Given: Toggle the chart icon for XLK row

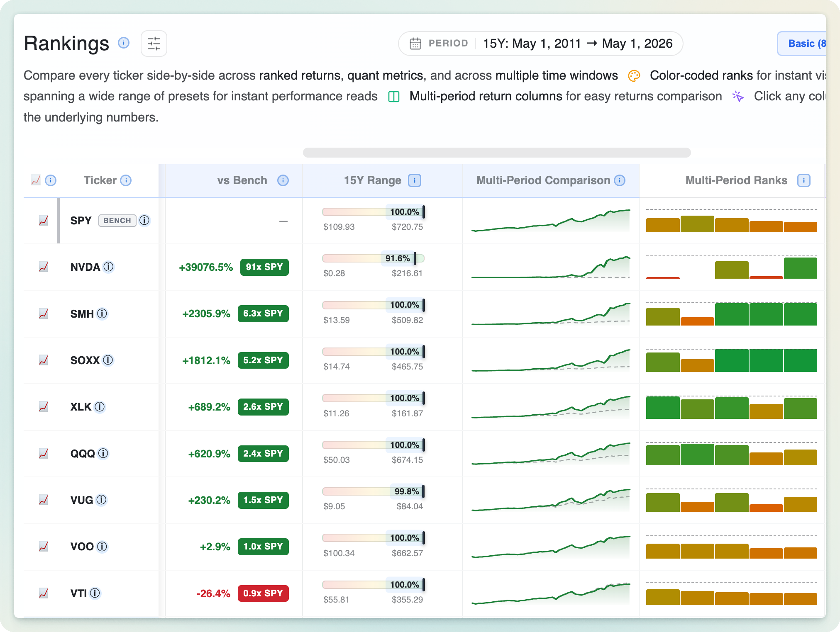Looking at the screenshot, I should tap(44, 407).
